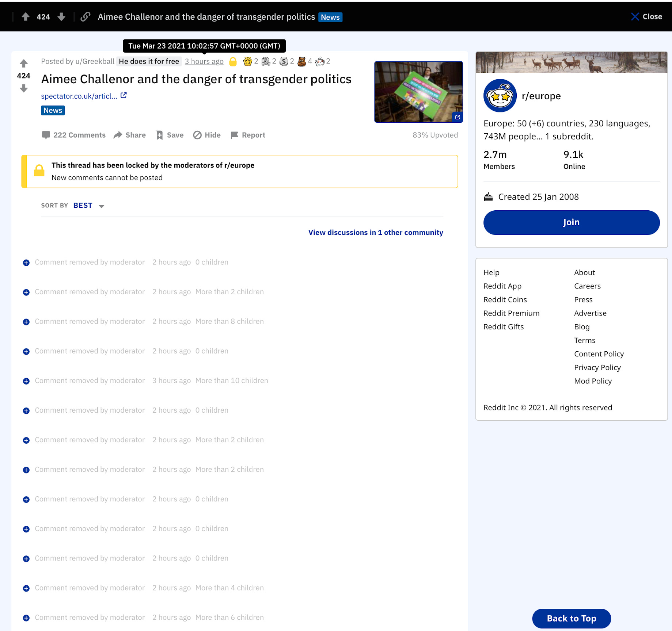This screenshot has width=672, height=631.
Task: Open u/Greekball user profile
Action: tap(95, 61)
